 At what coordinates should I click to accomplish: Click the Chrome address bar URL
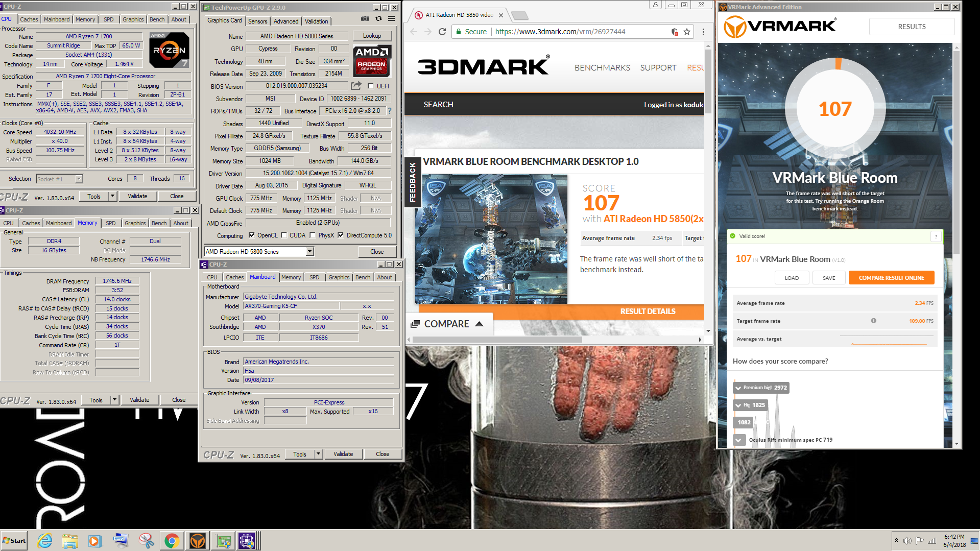(x=560, y=32)
